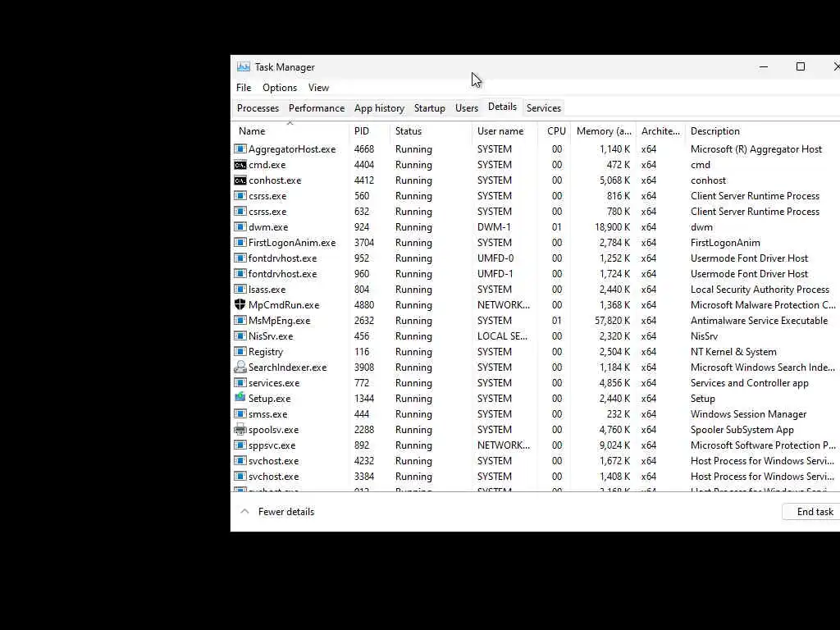Image resolution: width=840 pixels, height=630 pixels.
Task: Sort by Status column header
Action: click(x=431, y=130)
